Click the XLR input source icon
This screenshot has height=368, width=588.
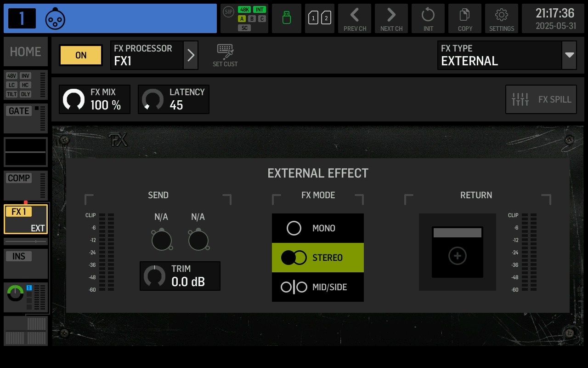[55, 18]
